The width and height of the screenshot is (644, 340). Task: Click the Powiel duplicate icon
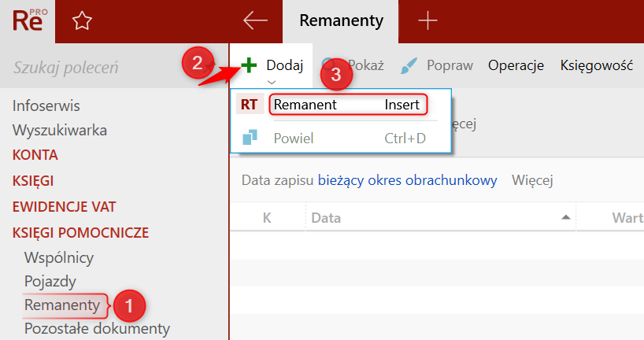coord(250,139)
